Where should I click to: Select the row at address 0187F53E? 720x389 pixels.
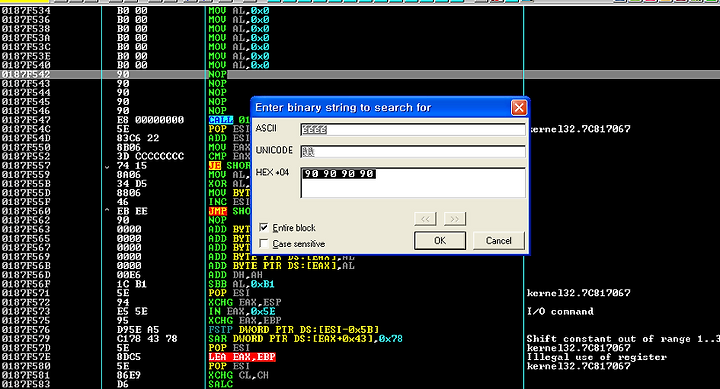(x=360, y=56)
